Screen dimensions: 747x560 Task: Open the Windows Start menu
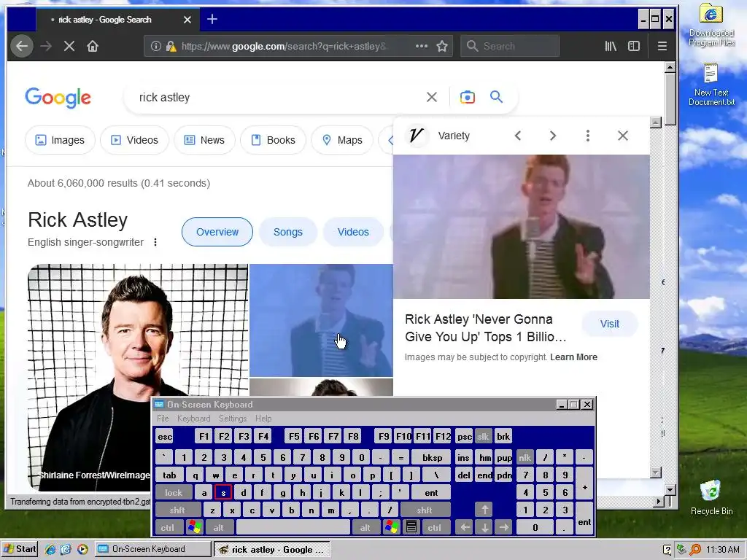(x=20, y=549)
